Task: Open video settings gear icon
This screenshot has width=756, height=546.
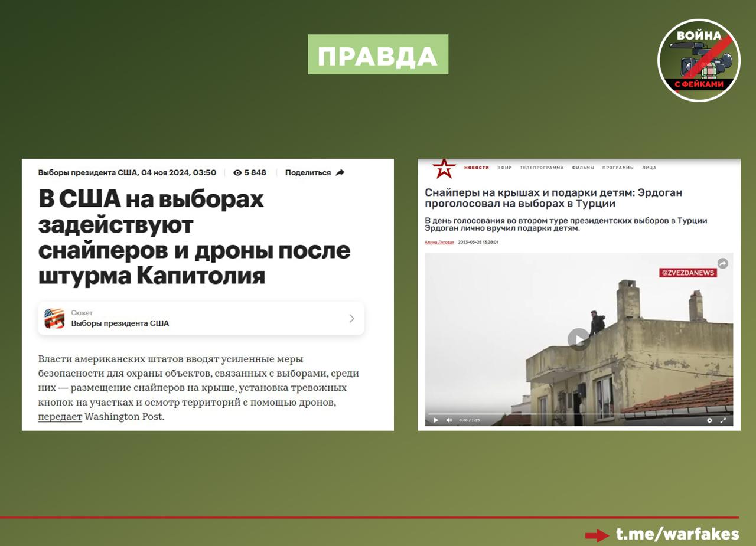Action: pyautogui.click(x=709, y=420)
